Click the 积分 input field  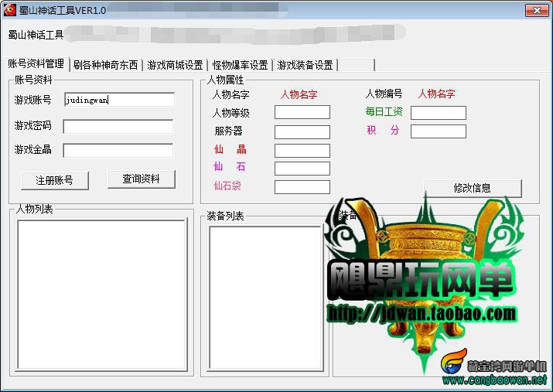pos(439,131)
